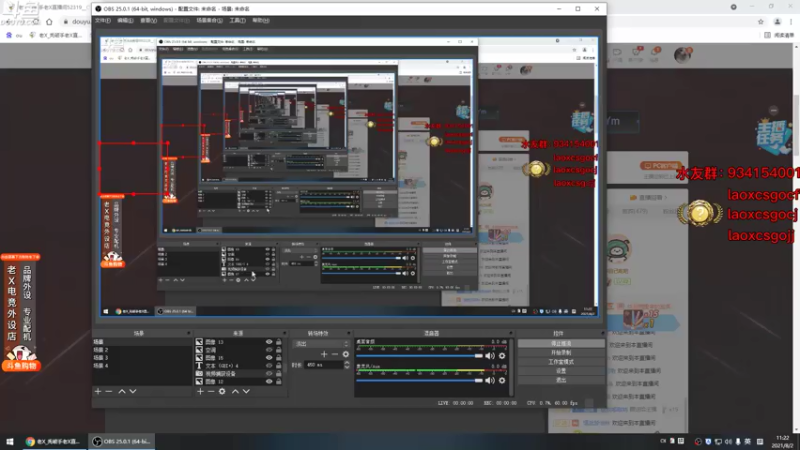Enable 工作室模式 studio mode button
Viewport: 800px width, 450px height.
point(561,362)
